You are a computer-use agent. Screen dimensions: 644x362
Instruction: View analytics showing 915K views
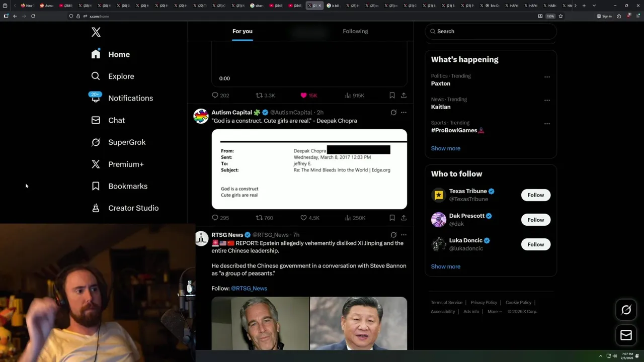coord(354,96)
